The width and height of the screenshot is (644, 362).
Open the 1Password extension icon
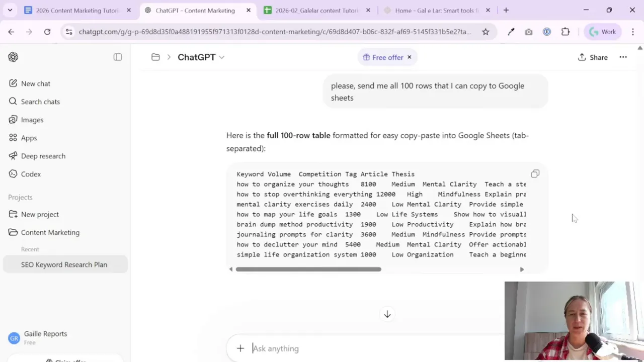[x=547, y=32]
